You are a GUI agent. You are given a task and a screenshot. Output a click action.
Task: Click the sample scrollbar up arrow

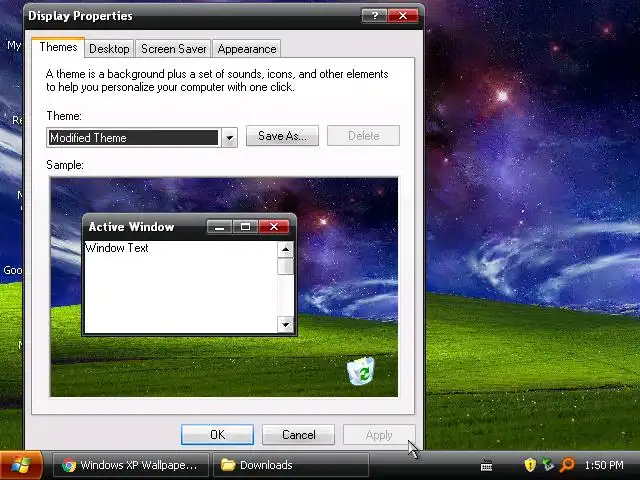285,249
